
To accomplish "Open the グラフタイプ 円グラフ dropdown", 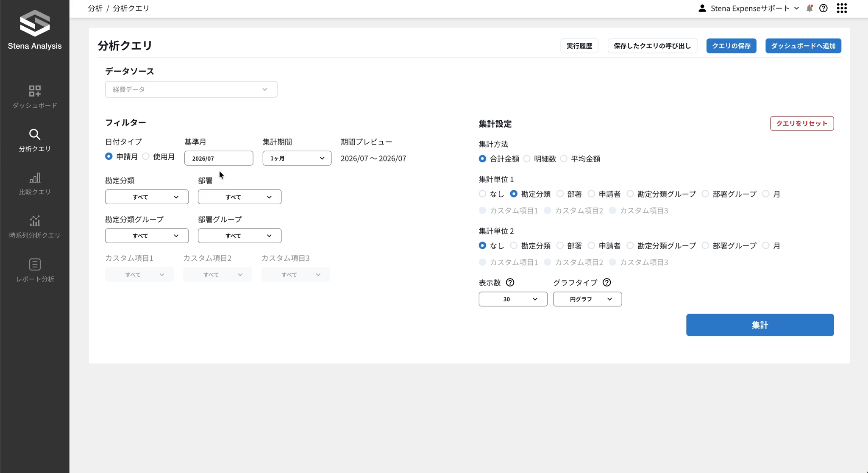I will (587, 299).
